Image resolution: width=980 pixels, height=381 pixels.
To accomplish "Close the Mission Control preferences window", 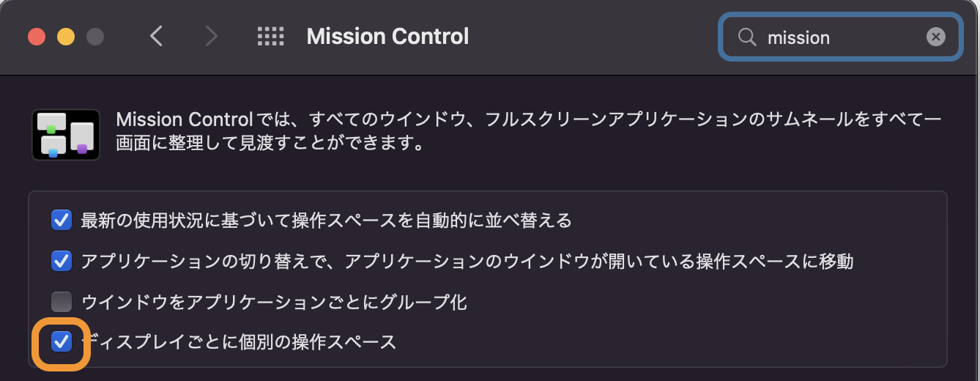I will click(x=37, y=36).
